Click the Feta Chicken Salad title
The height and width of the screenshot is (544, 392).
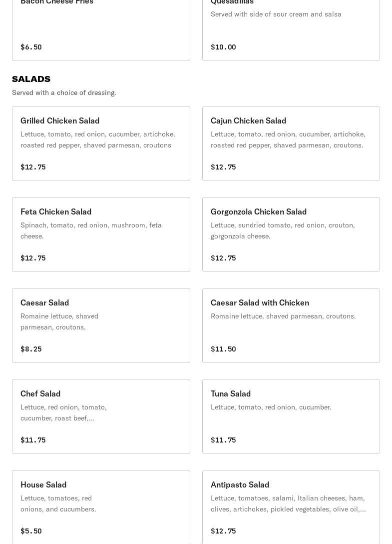(x=56, y=211)
